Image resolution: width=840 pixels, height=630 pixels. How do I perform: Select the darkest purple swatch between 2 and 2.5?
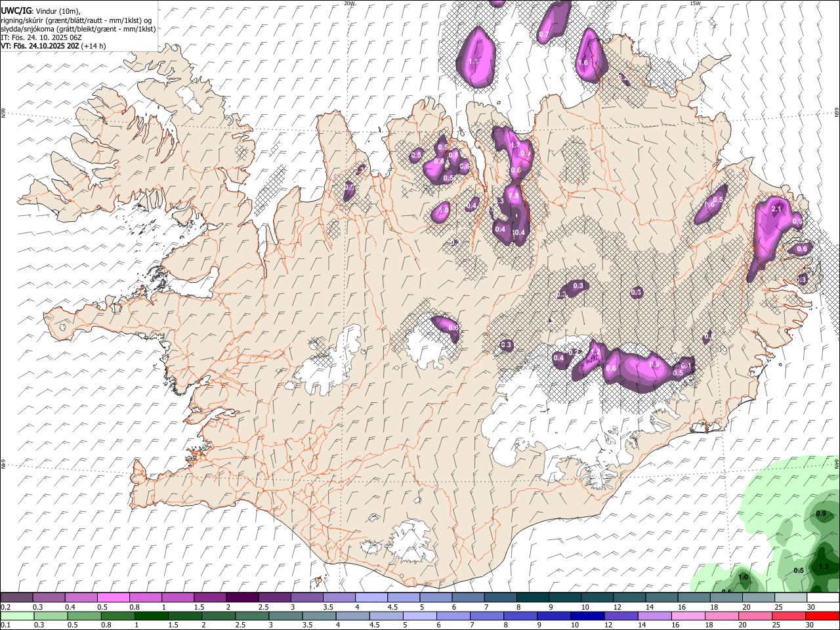242,598
